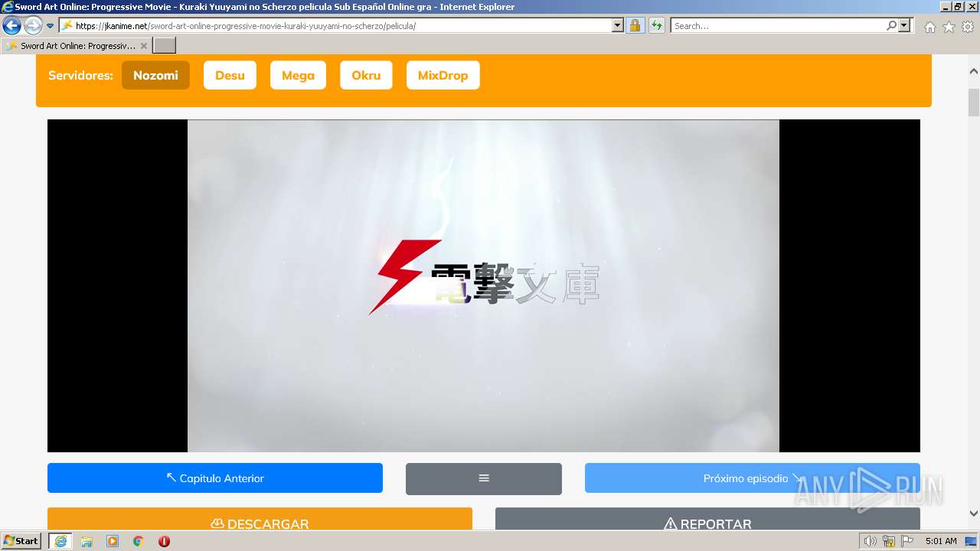Open the Windows Start menu
Image resolution: width=980 pixels, height=551 pixels.
pos(21,541)
